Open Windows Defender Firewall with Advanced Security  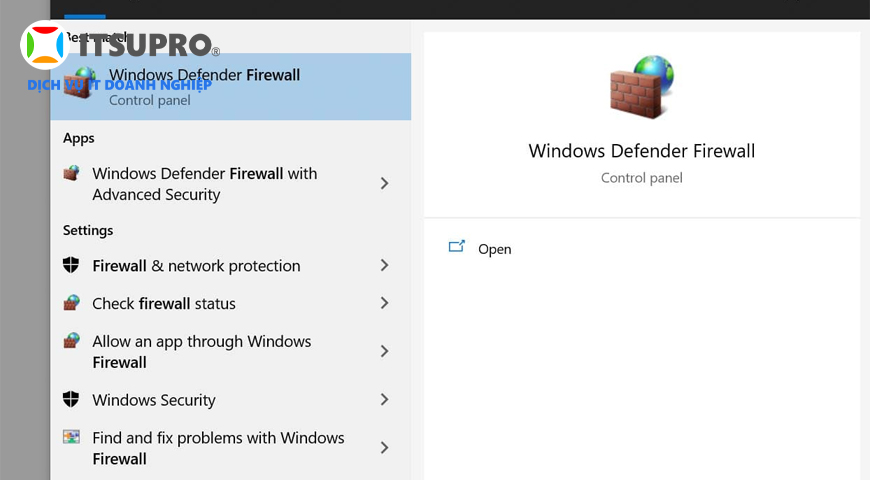coord(230,184)
